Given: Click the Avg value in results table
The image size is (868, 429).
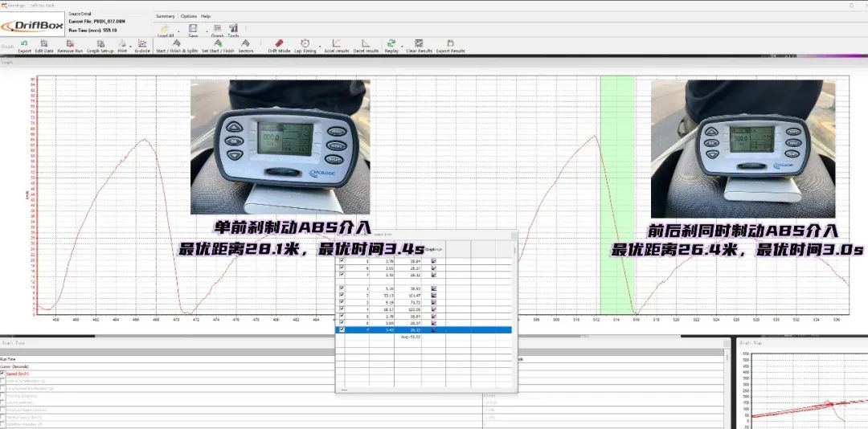Looking at the screenshot, I should tap(410, 337).
